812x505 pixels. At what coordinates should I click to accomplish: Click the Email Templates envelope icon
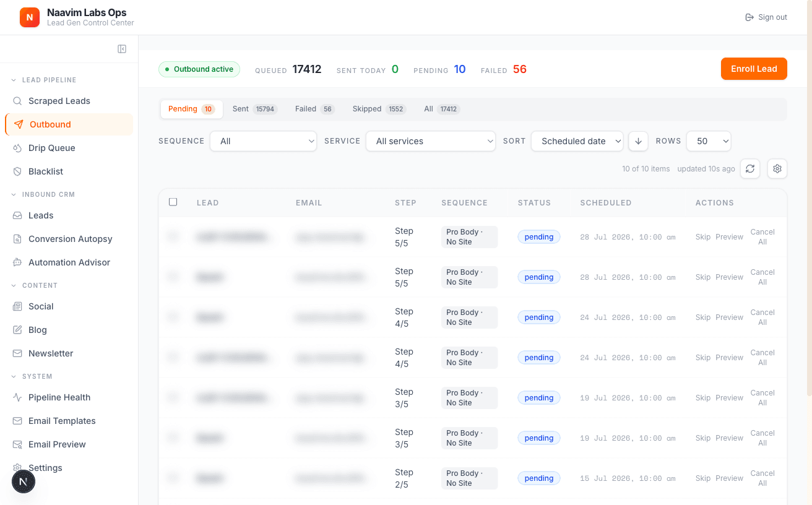point(17,421)
